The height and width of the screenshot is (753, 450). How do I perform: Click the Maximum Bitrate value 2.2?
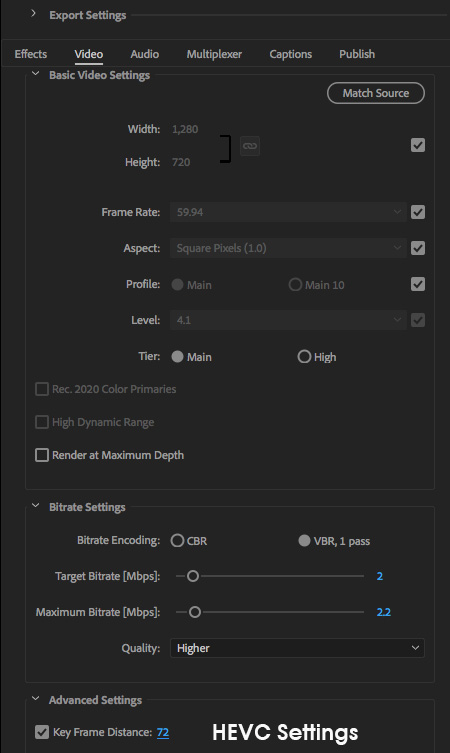(384, 612)
